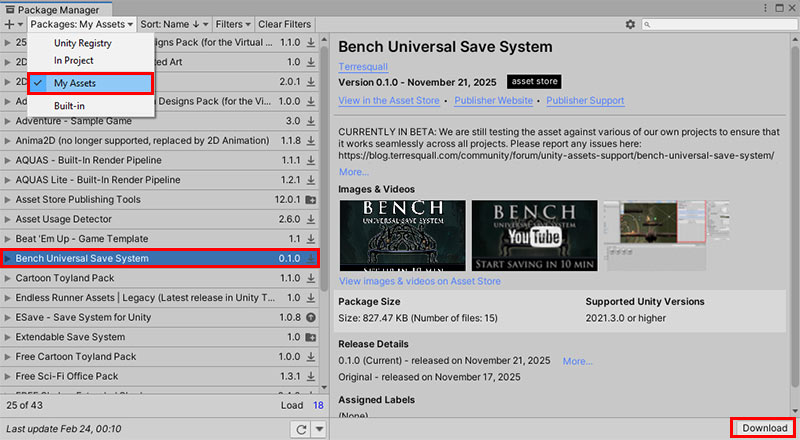Click download icon for Bench Universal Save System
Viewport: 800px width, 440px height.
(x=311, y=258)
